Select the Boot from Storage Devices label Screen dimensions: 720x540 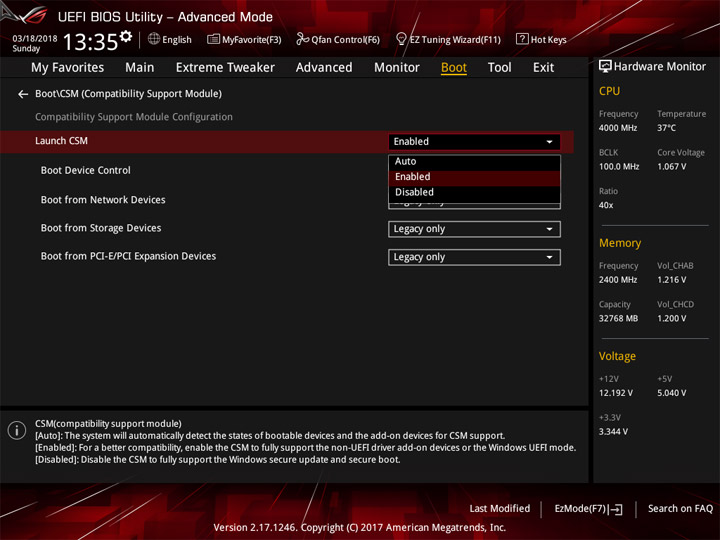pos(101,228)
